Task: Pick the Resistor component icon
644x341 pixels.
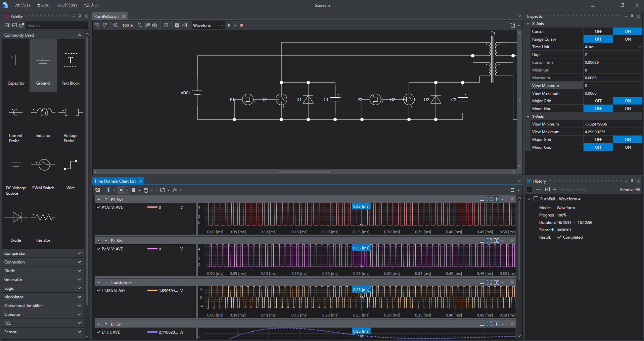Action: coord(43,217)
